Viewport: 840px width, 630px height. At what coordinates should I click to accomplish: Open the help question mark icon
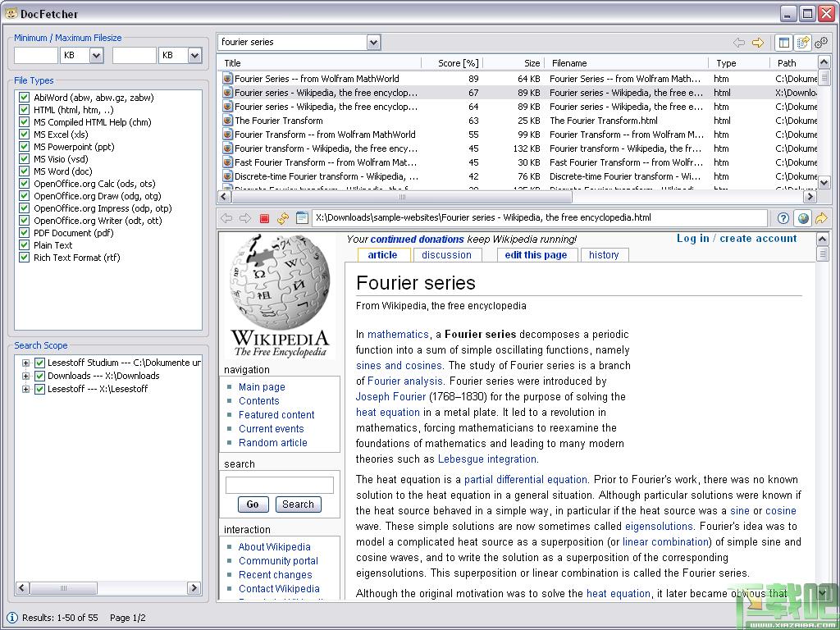(783, 218)
